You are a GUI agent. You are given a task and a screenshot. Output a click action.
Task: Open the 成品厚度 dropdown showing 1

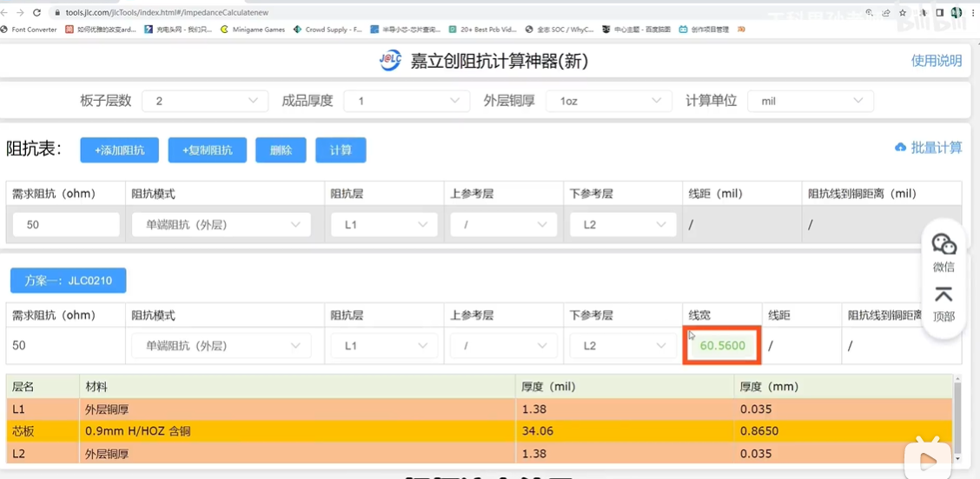(407, 101)
